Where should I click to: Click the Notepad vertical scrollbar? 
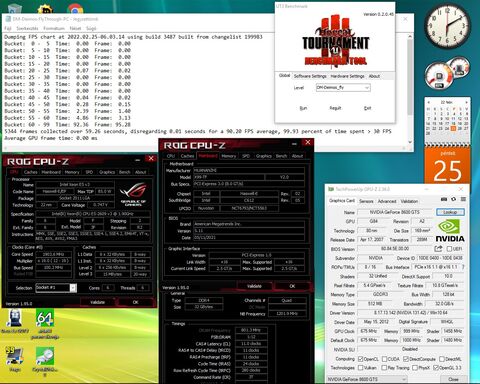click(x=410, y=88)
